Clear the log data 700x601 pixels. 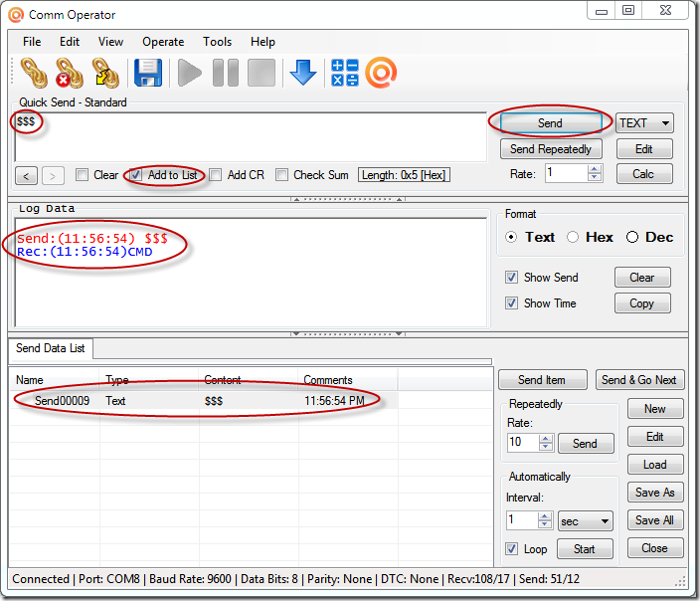[x=642, y=278]
